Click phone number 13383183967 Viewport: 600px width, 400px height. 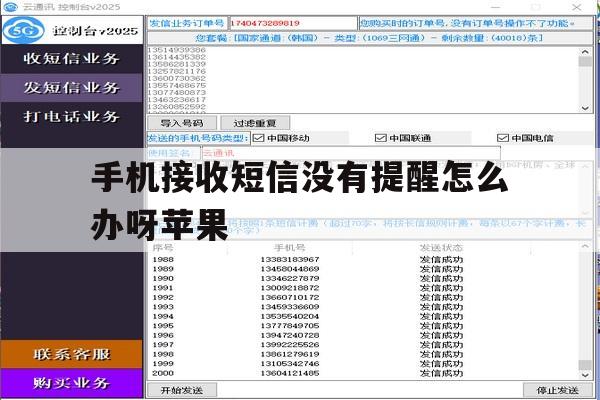click(290, 260)
